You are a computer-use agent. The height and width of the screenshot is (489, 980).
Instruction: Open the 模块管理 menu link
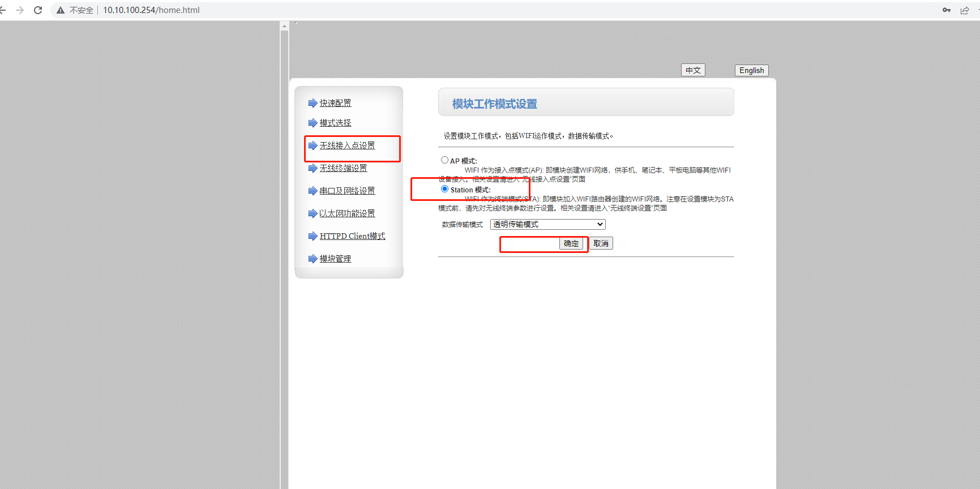(x=335, y=259)
